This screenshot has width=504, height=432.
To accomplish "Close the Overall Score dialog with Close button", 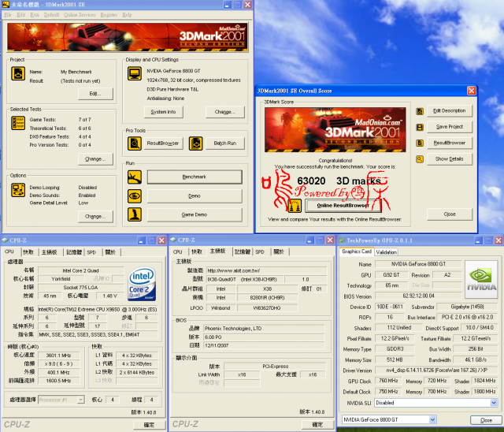I will click(x=450, y=214).
